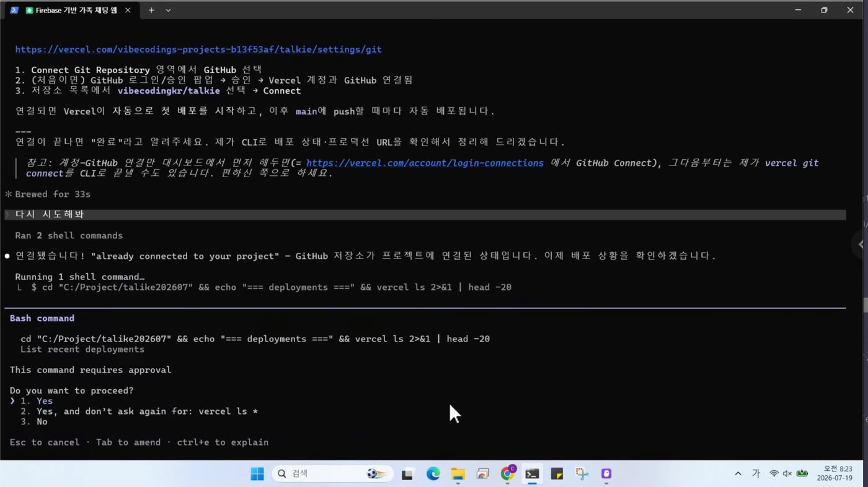Open the Snipping Tool taskbar icon
This screenshot has width=868, height=487.
pos(582,474)
